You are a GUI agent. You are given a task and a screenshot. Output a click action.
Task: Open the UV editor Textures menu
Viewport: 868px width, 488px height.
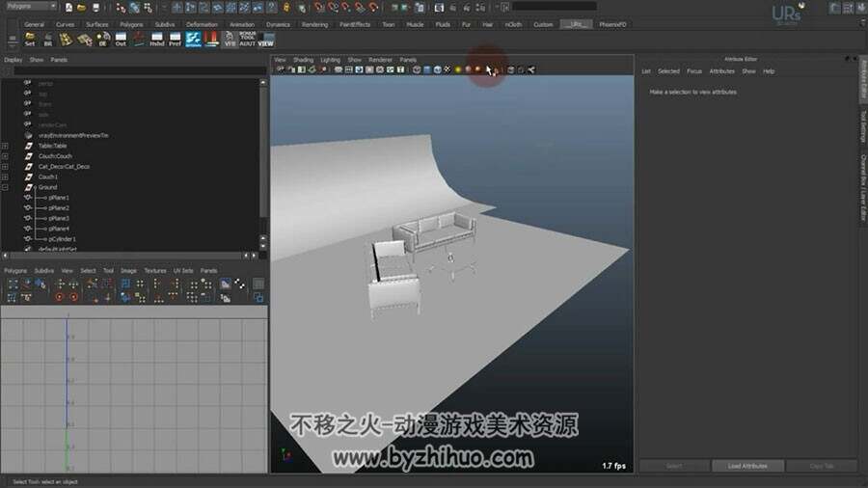pos(155,271)
